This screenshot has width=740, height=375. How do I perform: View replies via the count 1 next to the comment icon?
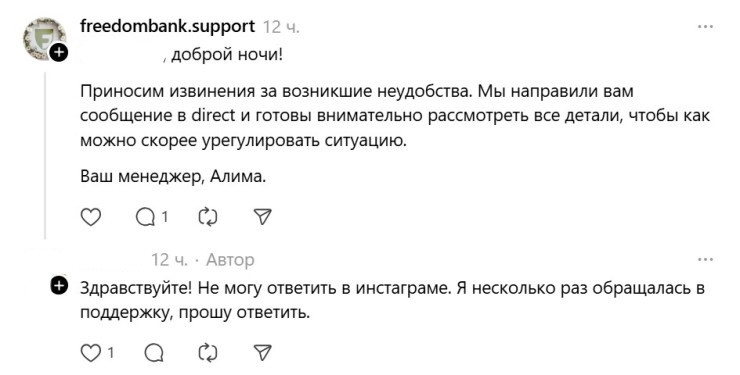pyautogui.click(x=165, y=217)
